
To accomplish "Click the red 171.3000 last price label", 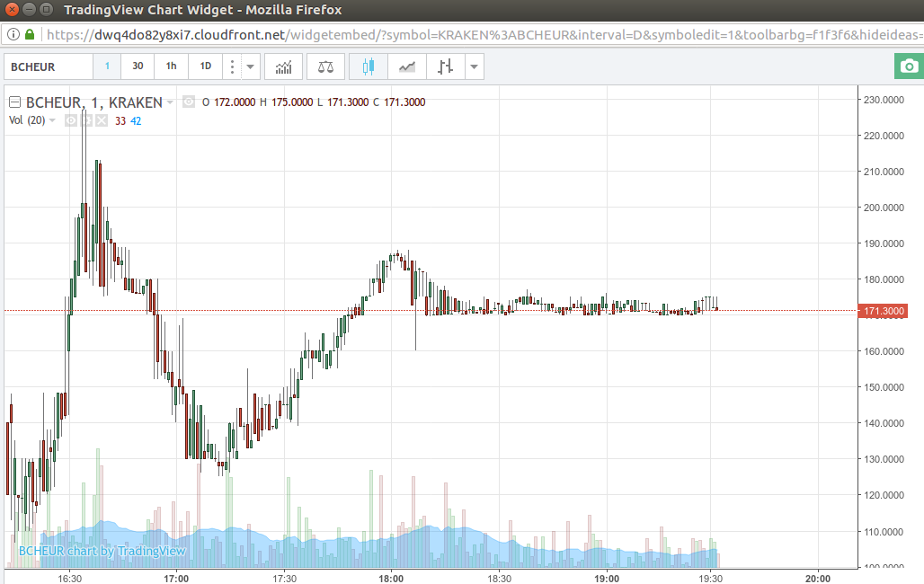I will tap(883, 311).
